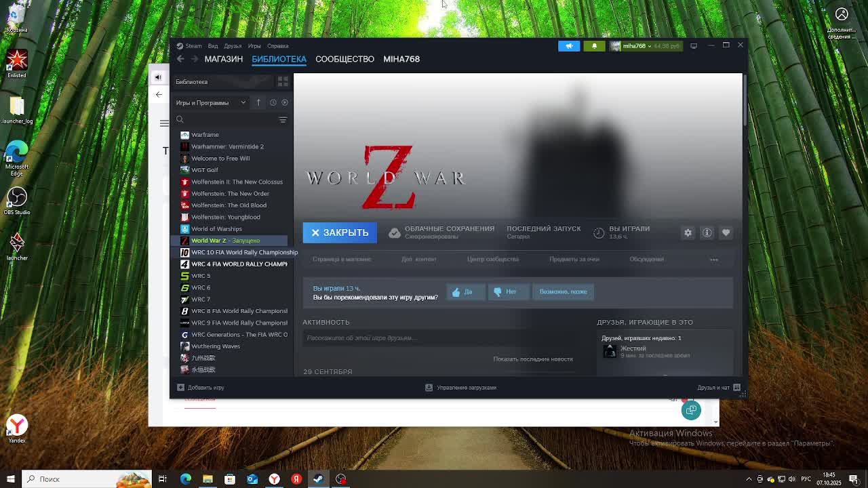Sort library with the up arrow button
This screenshot has height=488, width=868.
tap(258, 102)
